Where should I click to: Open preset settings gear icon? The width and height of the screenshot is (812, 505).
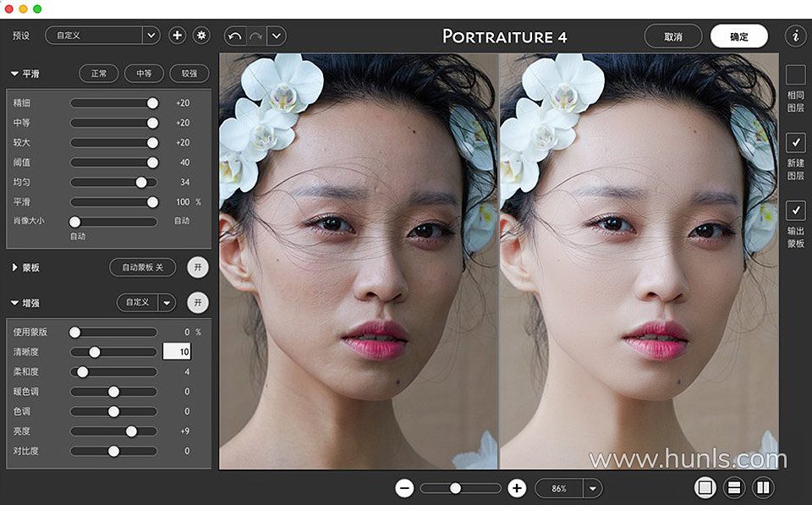200,36
